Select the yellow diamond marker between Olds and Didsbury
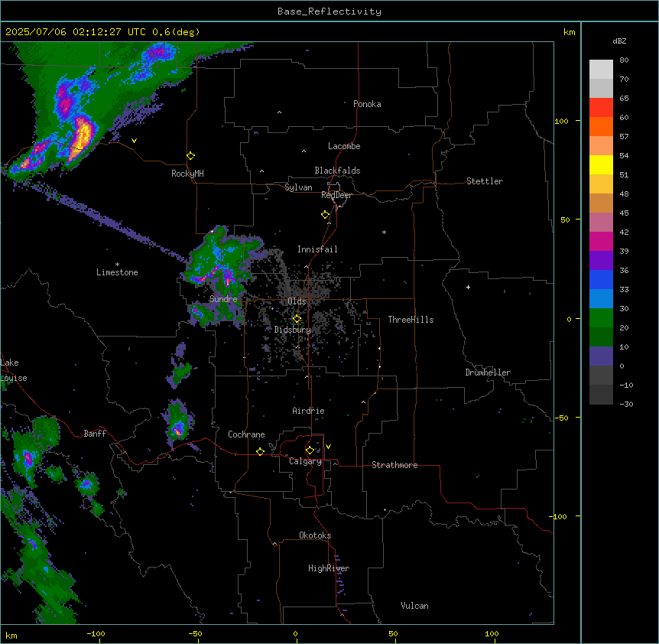The width and height of the screenshot is (659, 644). [297, 319]
